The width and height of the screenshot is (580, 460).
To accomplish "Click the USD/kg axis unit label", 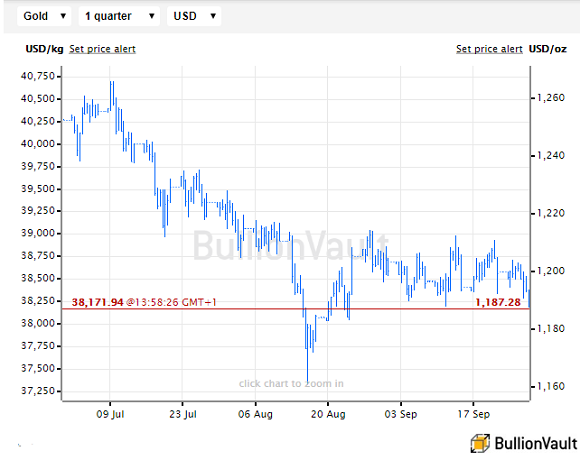I will point(44,49).
